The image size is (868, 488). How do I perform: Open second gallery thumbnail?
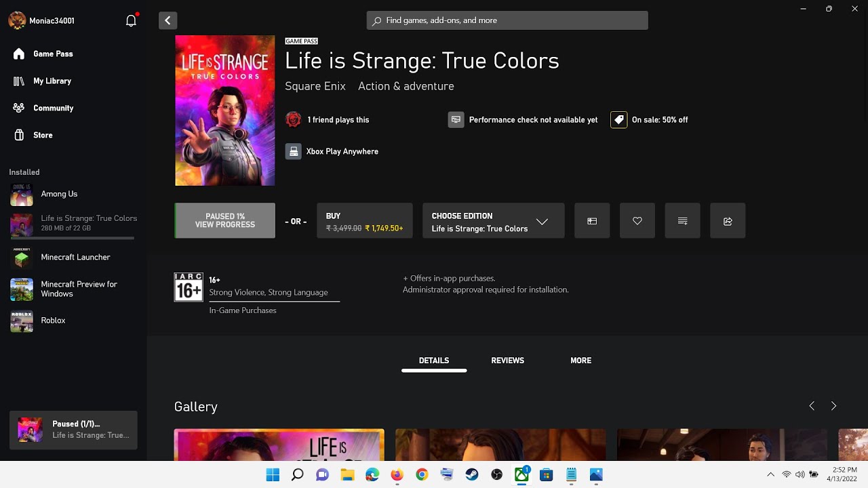(x=500, y=445)
